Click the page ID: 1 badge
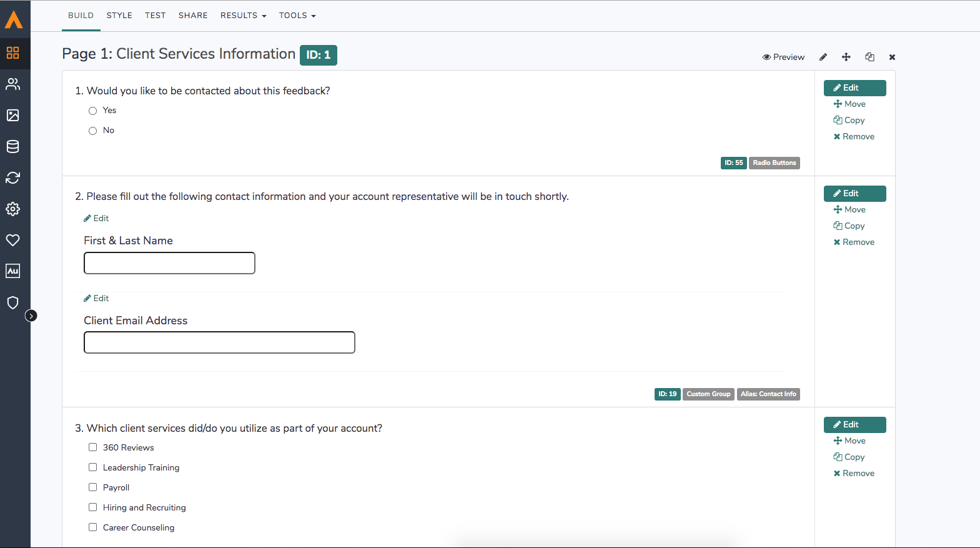The image size is (980, 548). tap(319, 55)
